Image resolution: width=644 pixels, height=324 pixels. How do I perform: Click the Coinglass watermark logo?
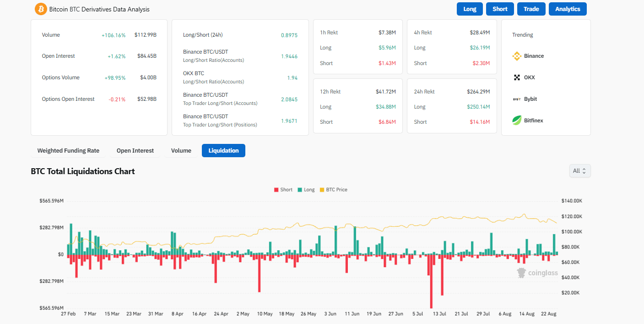521,273
